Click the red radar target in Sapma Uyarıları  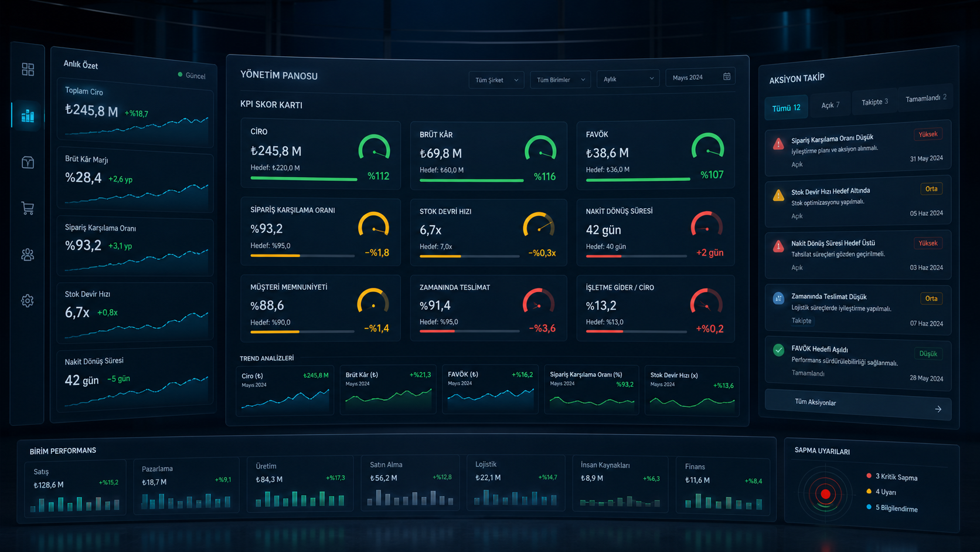825,495
